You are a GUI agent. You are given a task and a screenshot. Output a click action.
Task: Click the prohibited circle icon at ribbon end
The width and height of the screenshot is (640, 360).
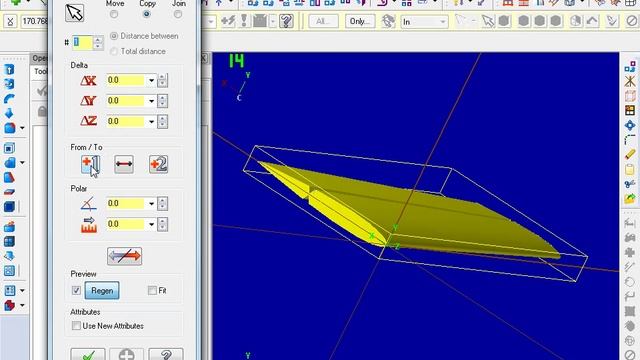click(x=632, y=21)
